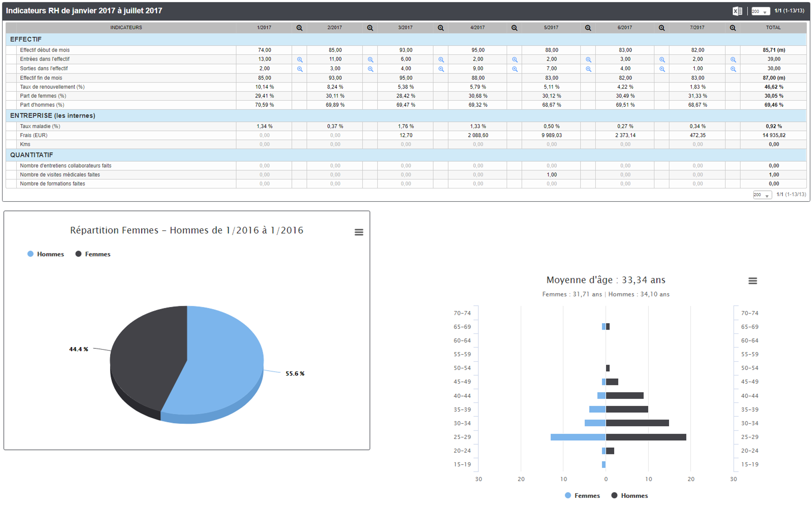Image resolution: width=812 pixels, height=510 pixels.
Task: Toggle Hommes series in age pyramid legend
Action: pyautogui.click(x=630, y=496)
